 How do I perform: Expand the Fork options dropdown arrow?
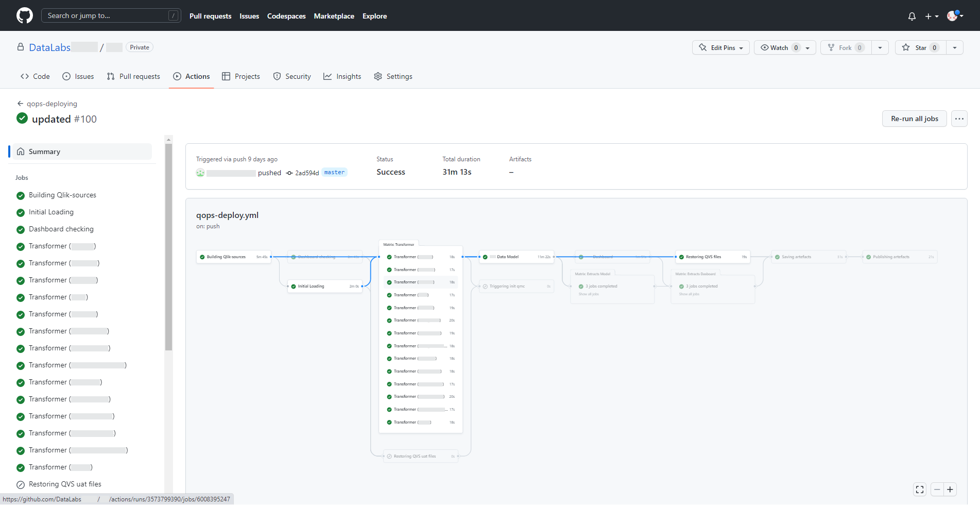(x=880, y=47)
